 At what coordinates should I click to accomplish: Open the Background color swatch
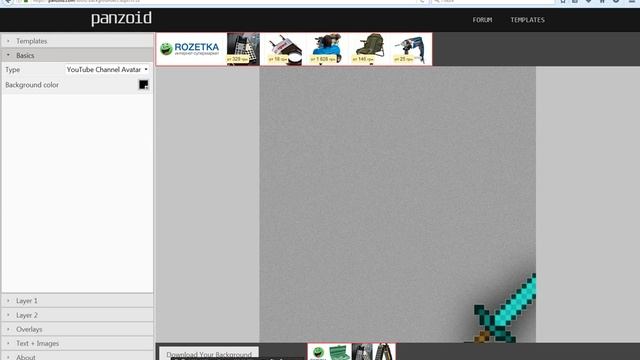(143, 84)
